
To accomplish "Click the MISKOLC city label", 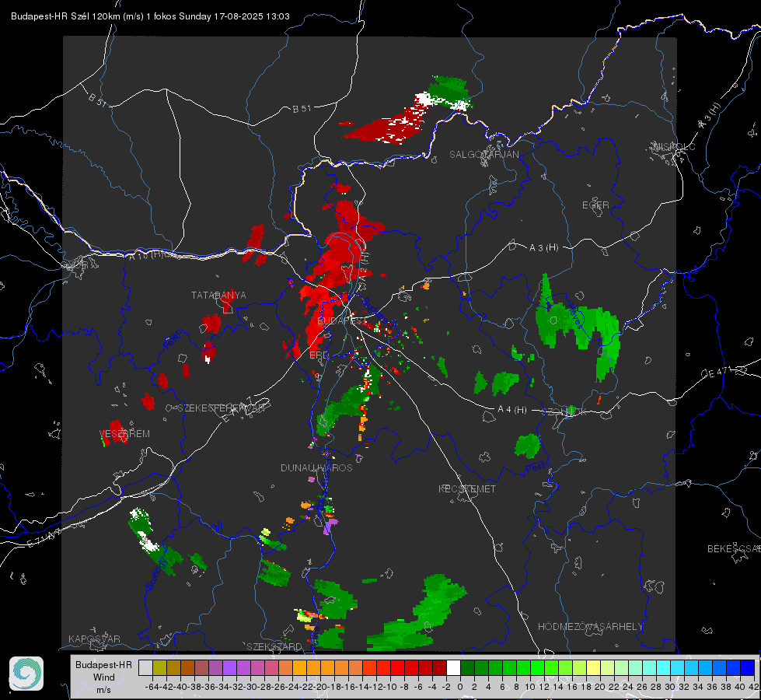I will (x=674, y=146).
